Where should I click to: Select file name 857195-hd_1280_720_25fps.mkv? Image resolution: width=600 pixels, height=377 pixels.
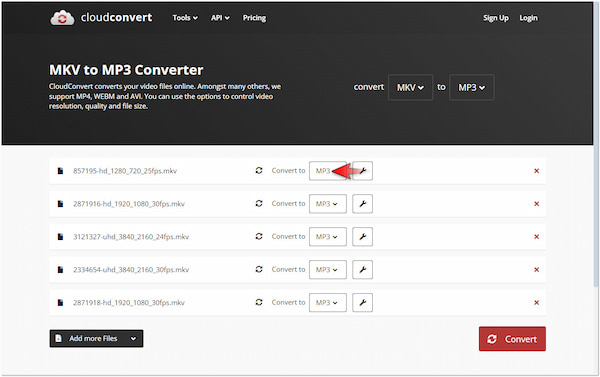[x=125, y=171]
